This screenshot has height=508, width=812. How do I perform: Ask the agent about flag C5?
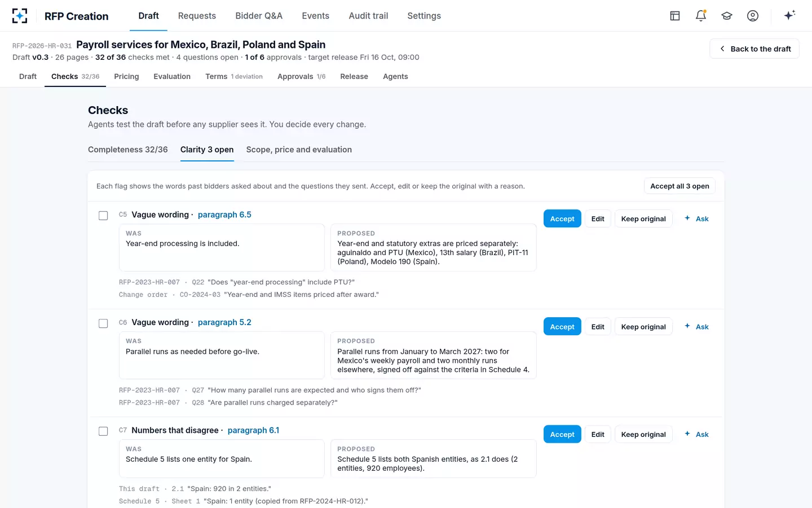point(696,219)
